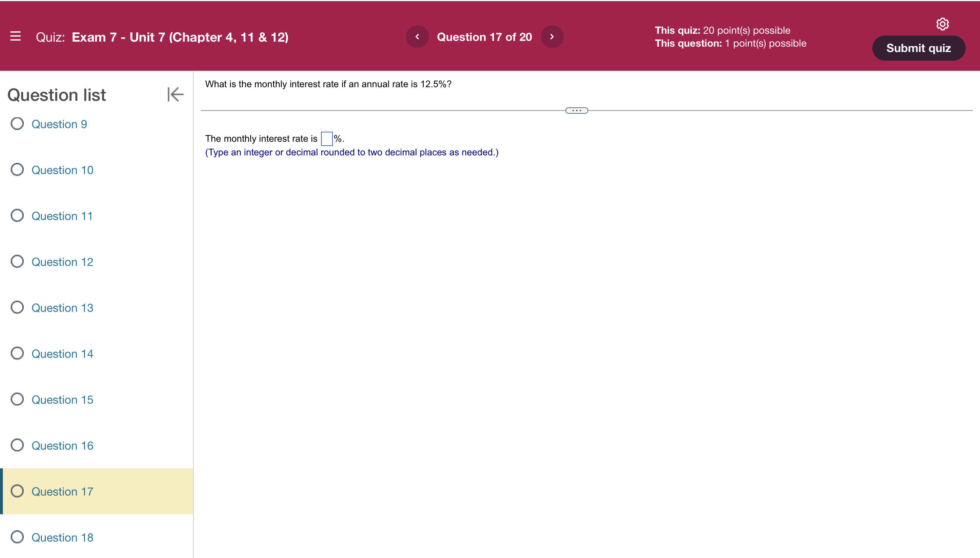This screenshot has width=980, height=558.
Task: Open the settings gear icon
Action: pos(942,24)
